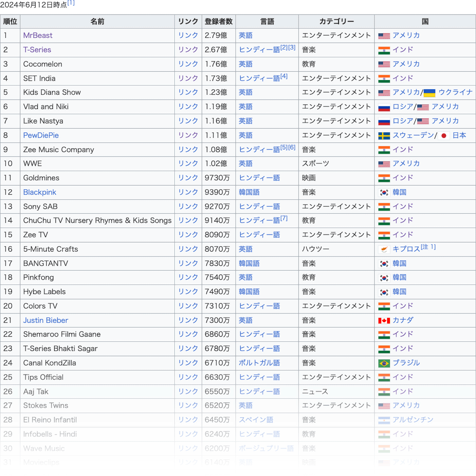Image resolution: width=476 pixels, height=476 pixels.
Task: Open the Justin Bieber article link
Action: pos(46,320)
